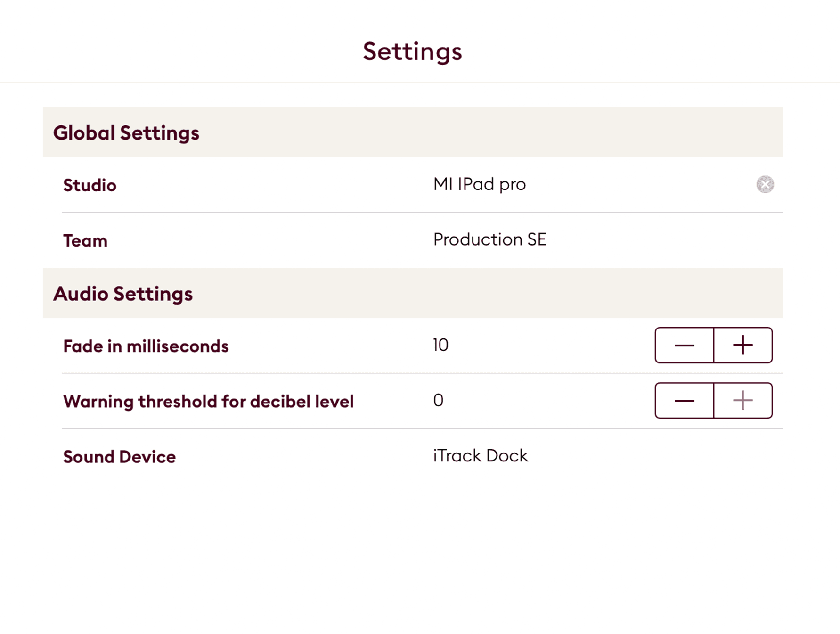Viewport: 840px width, 634px height.
Task: Click the minus icon for Fade in milliseconds
Action: coord(684,345)
